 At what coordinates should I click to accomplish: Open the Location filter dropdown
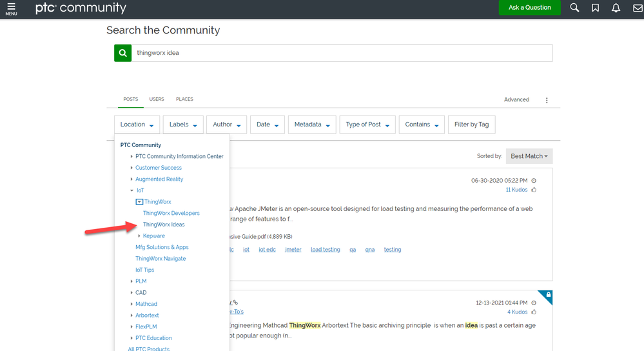137,125
